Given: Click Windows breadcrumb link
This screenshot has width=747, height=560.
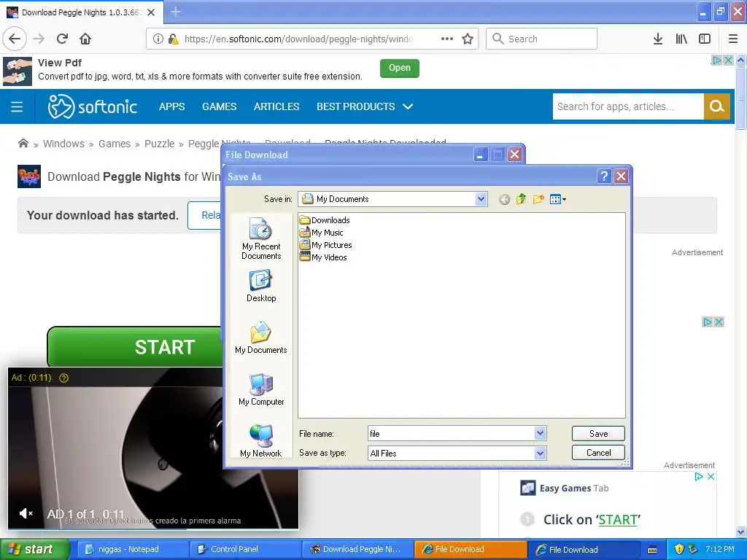Looking at the screenshot, I should 64,144.
